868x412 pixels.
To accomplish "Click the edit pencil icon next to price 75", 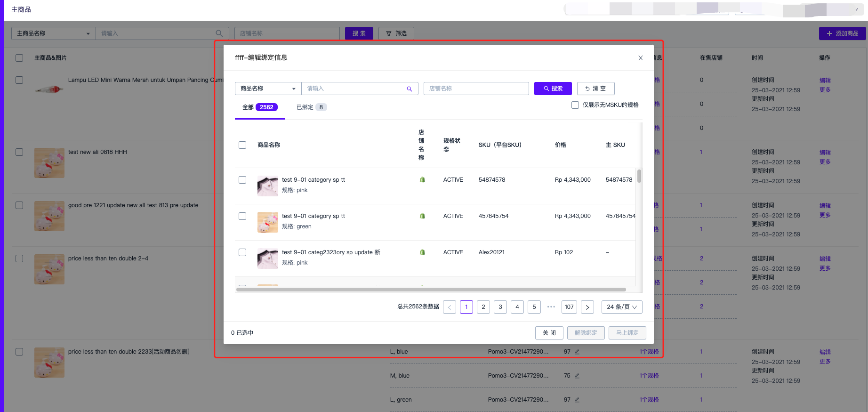I will [577, 376].
